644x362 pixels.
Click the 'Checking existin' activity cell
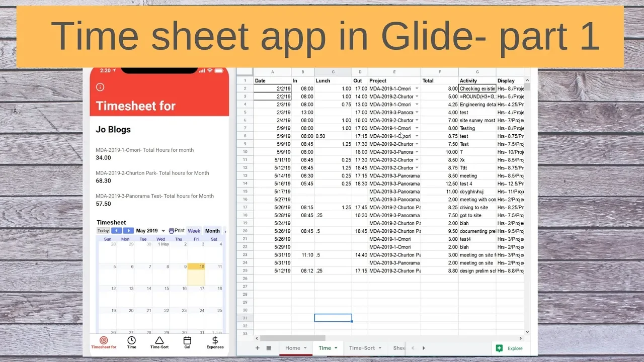coord(477,88)
